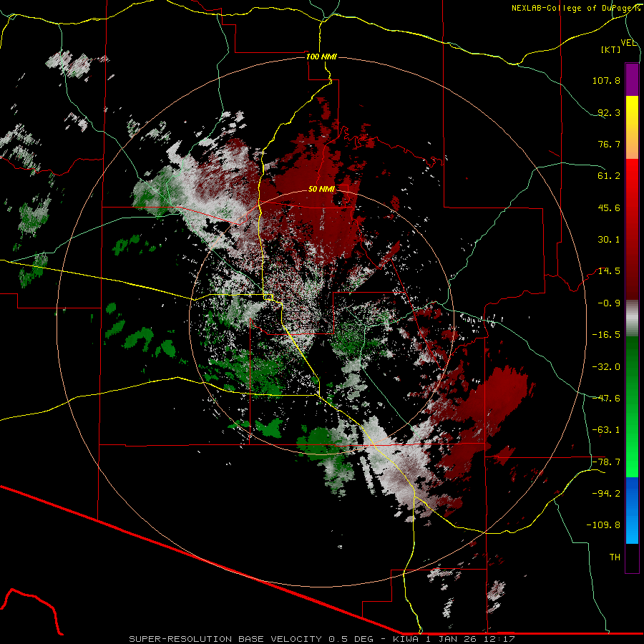The width and height of the screenshot is (644, 644).
Task: Click the blue segment of the color bar
Action: click(632, 510)
